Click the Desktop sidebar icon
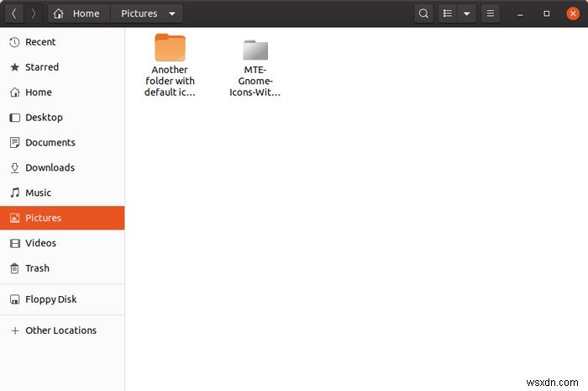588x391 pixels. [x=14, y=118]
